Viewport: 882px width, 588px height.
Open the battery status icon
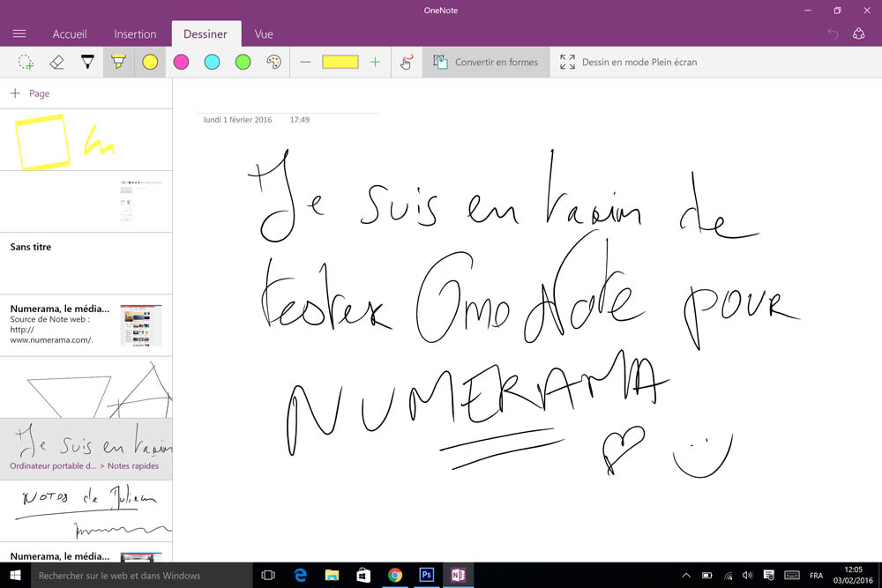[707, 575]
